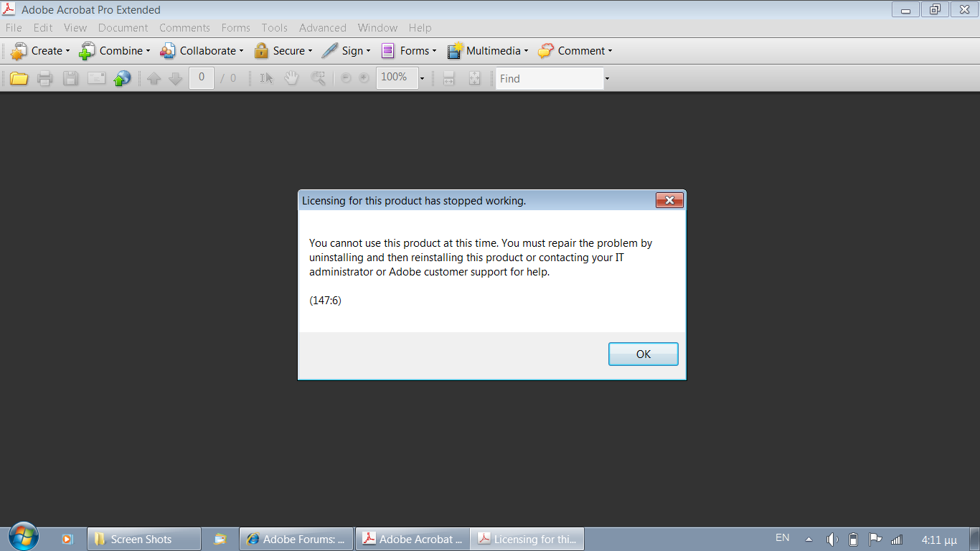
Task: Go to previous page with up arrow
Action: (x=154, y=79)
